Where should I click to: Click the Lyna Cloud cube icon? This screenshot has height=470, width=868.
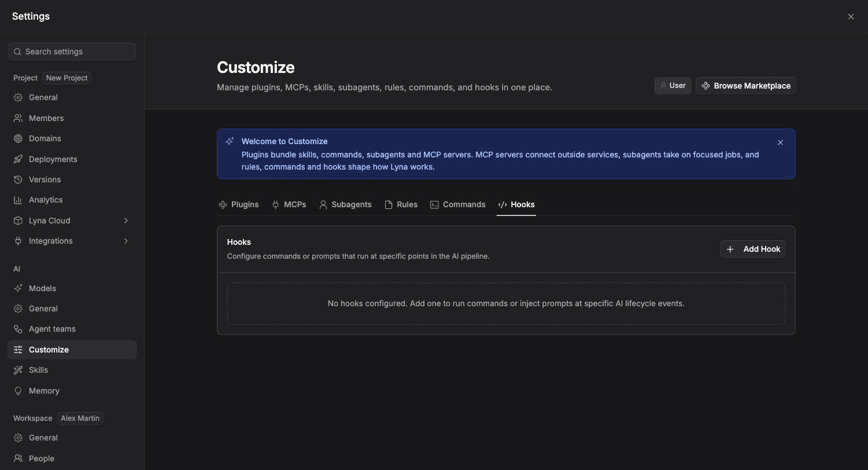pyautogui.click(x=18, y=221)
